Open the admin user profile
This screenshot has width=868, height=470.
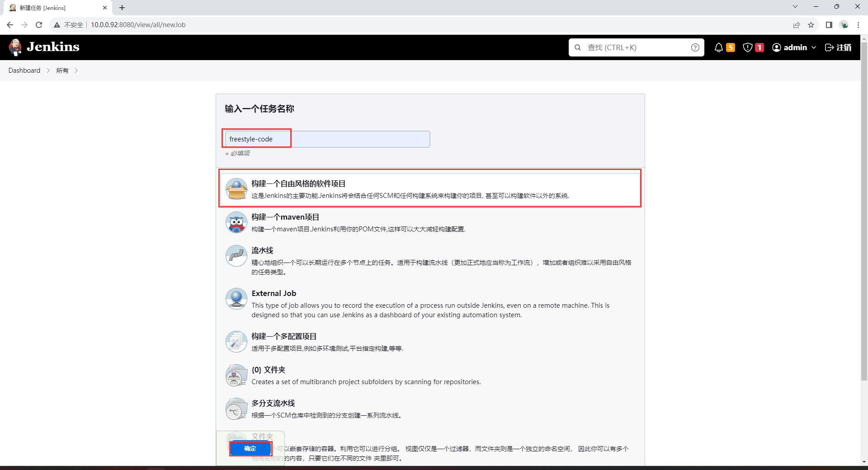tap(790, 47)
